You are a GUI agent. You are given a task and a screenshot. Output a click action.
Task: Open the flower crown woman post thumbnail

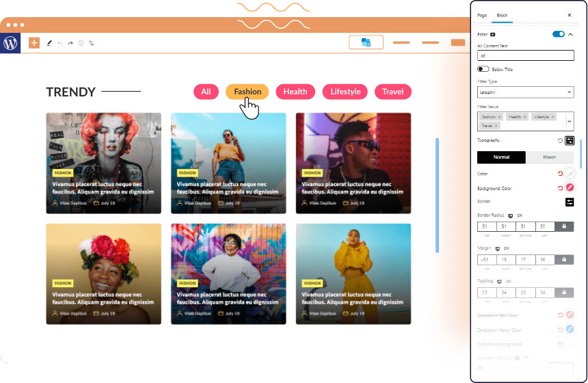[x=103, y=274]
